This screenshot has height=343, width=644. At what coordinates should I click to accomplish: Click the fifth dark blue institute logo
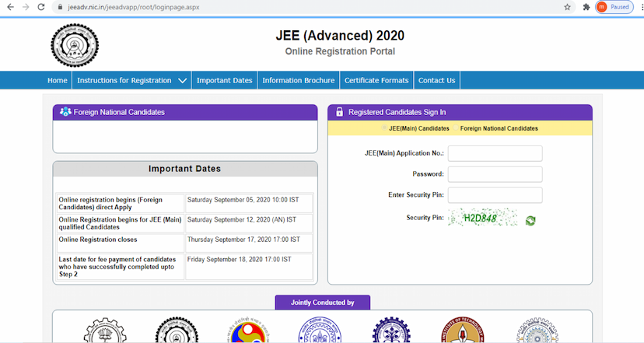click(x=391, y=331)
